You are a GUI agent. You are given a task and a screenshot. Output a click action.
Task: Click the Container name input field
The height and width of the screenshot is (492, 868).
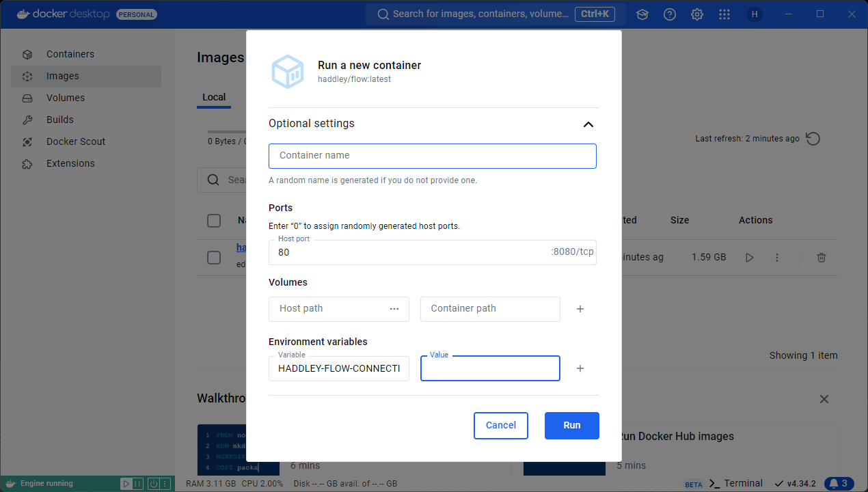tap(432, 156)
